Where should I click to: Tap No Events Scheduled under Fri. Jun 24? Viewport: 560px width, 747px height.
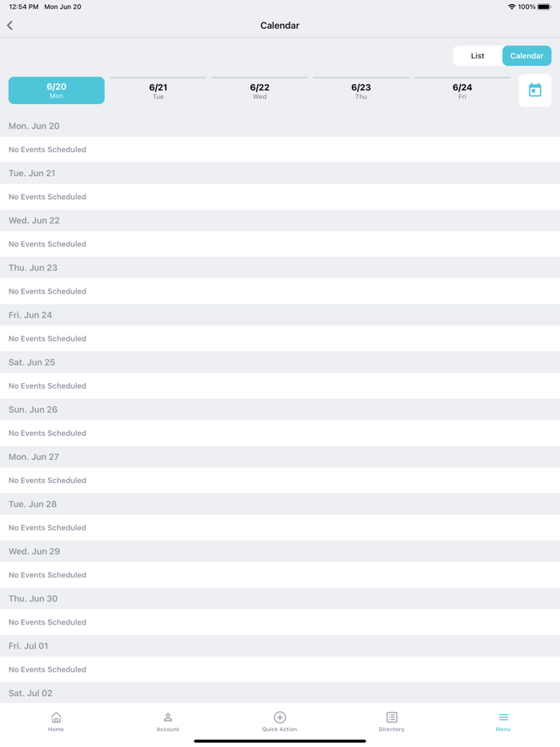click(x=280, y=339)
